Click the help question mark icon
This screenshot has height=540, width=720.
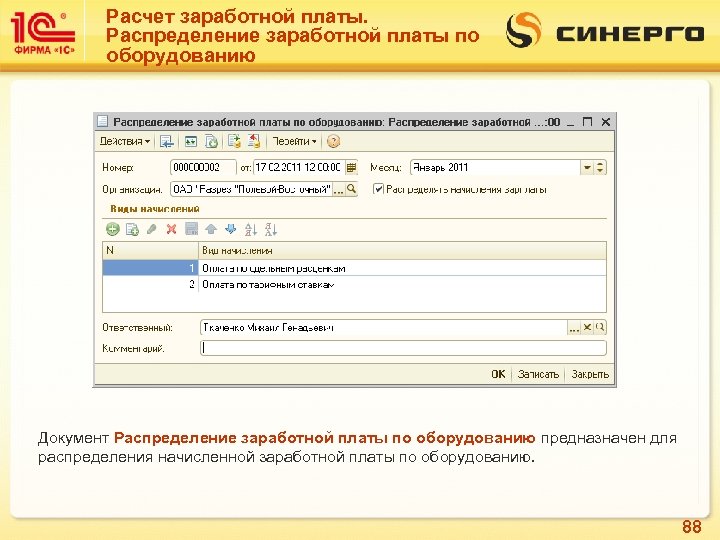(x=334, y=141)
